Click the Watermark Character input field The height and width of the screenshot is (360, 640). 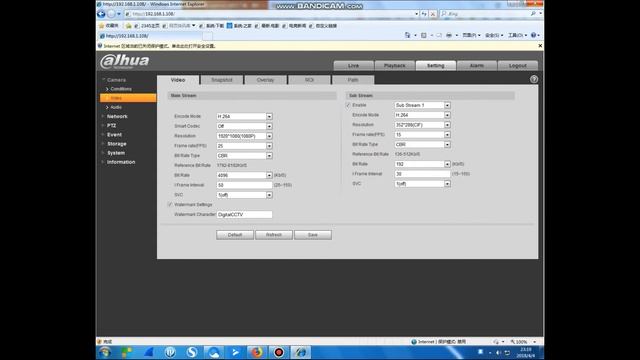click(x=244, y=214)
